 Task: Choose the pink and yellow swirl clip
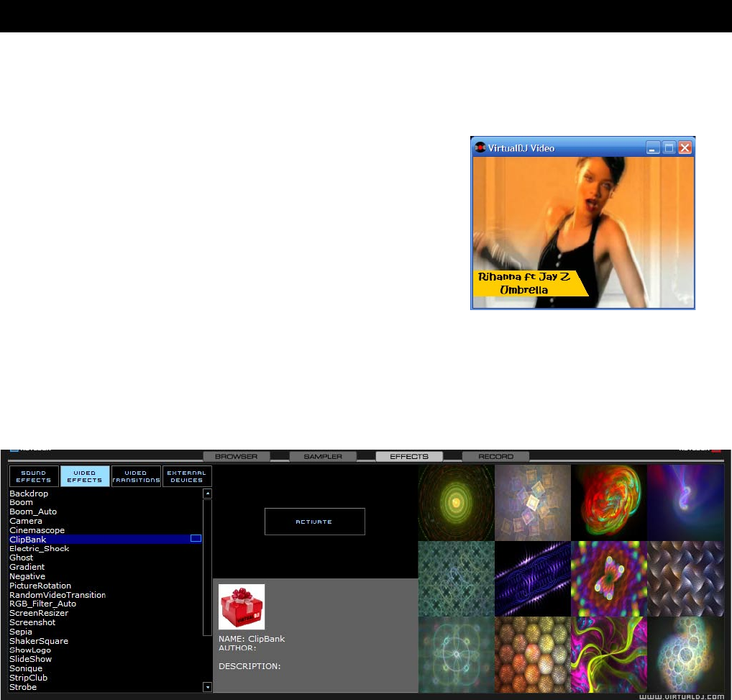point(609,655)
